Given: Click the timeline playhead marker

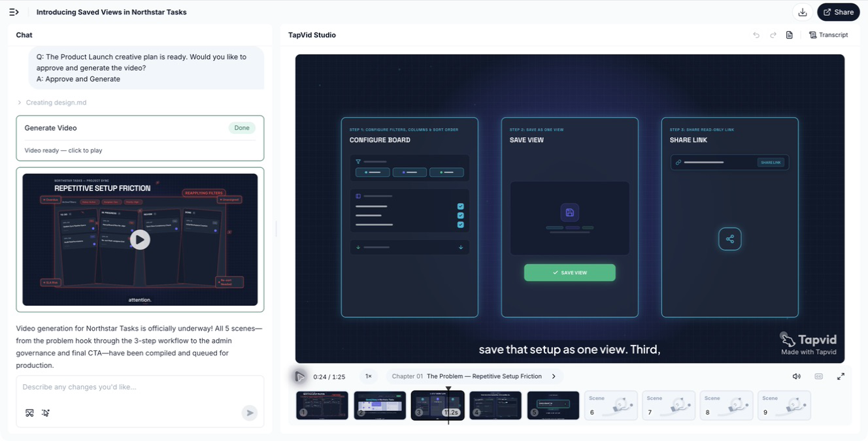Looking at the screenshot, I should [448, 389].
